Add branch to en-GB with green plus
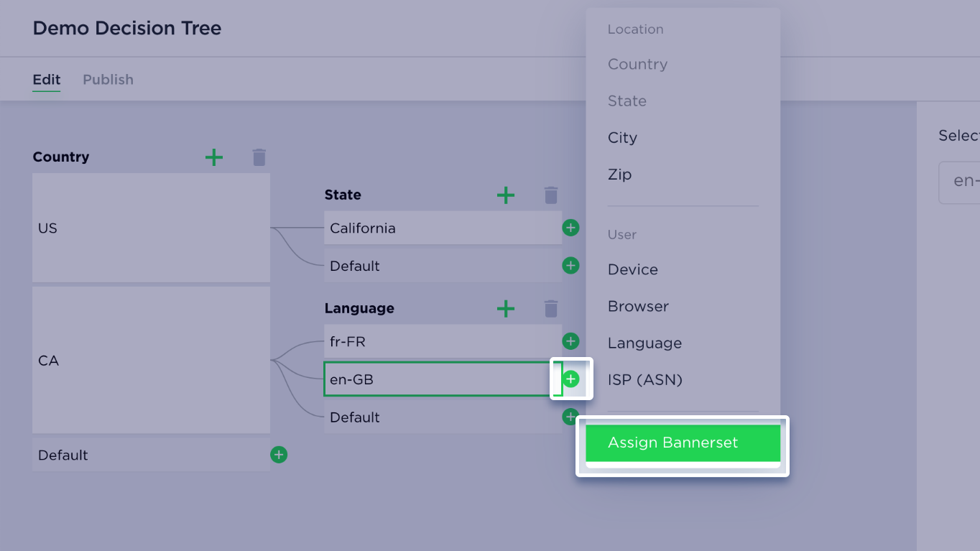The height and width of the screenshot is (551, 980). pyautogui.click(x=570, y=379)
